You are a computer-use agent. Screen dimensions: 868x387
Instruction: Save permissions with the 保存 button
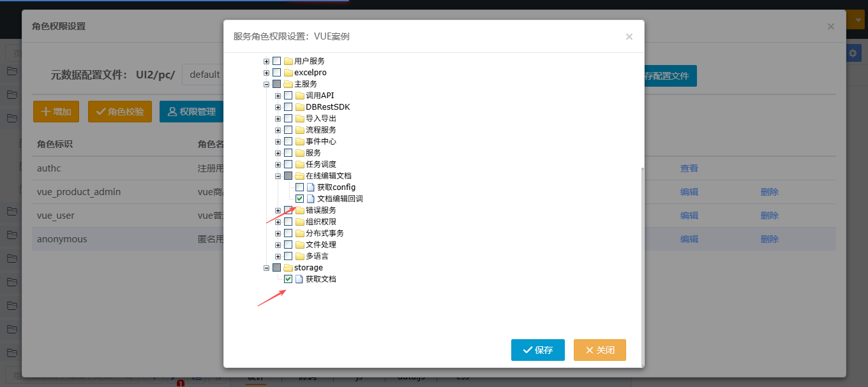click(x=537, y=350)
